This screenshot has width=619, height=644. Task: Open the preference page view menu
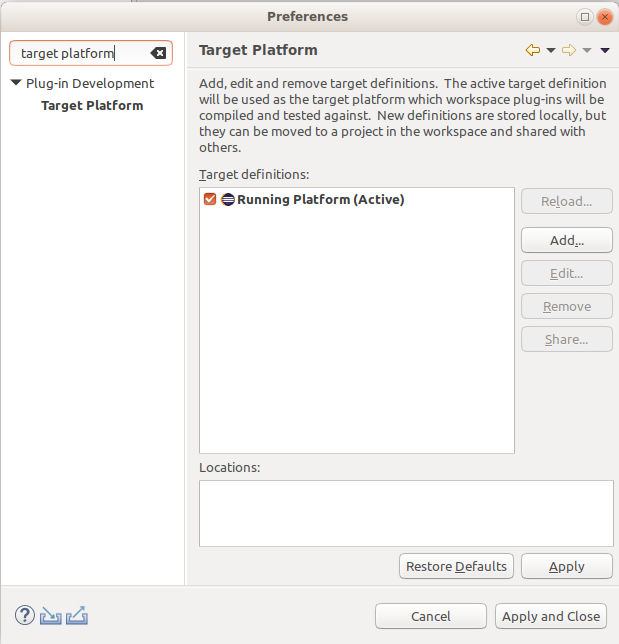coord(605,51)
